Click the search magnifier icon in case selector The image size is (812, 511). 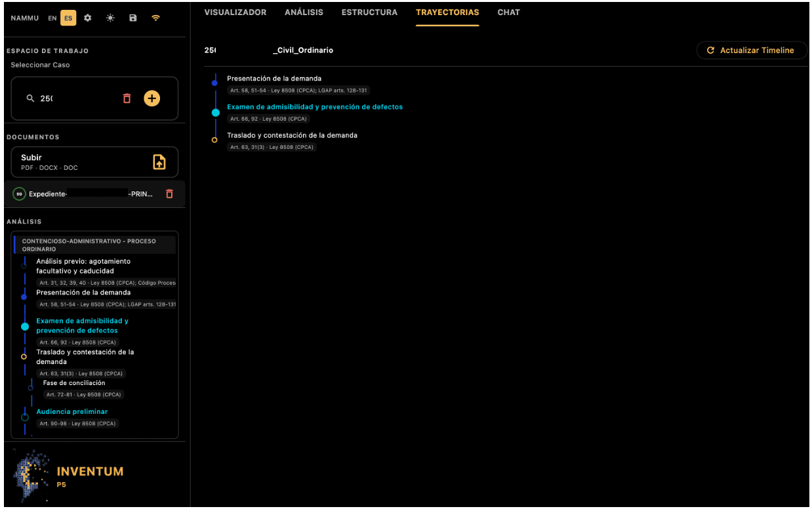click(x=30, y=98)
